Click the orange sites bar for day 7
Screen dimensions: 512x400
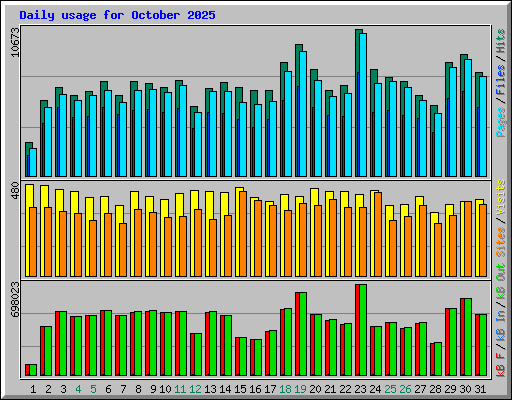click(x=123, y=250)
